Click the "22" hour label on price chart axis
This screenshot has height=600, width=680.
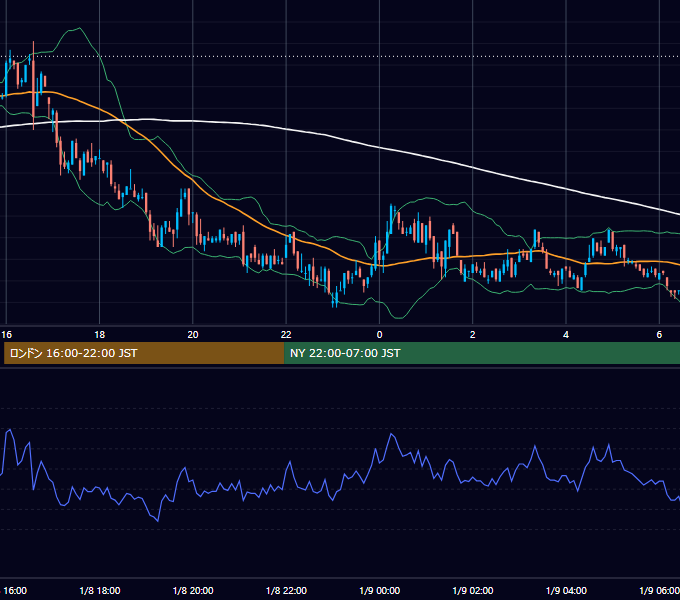click(x=286, y=335)
